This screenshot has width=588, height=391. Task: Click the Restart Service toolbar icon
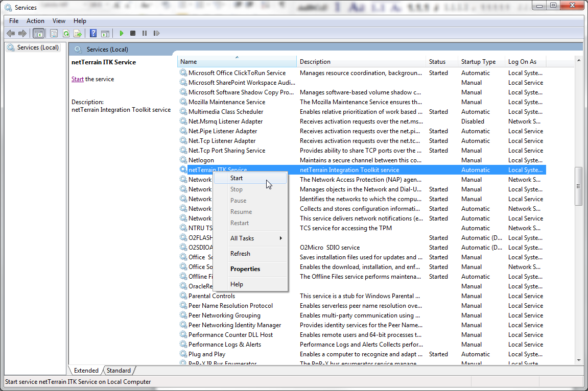[x=156, y=33]
